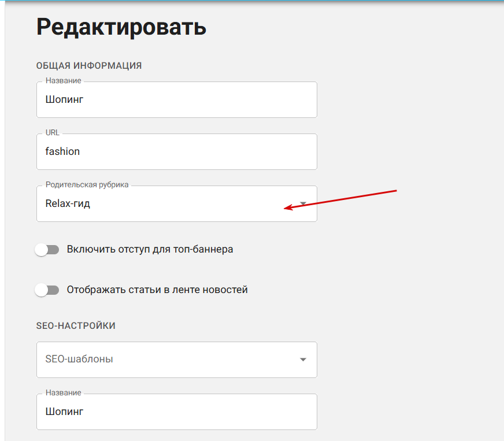Enable "Отображать статьи в ленте новостей" switch
The width and height of the screenshot is (504, 441).
(x=47, y=290)
